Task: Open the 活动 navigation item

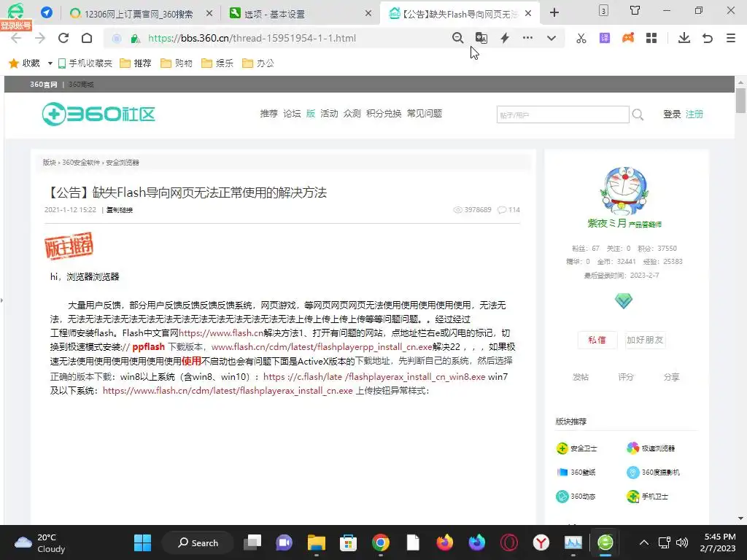Action: 329,113
